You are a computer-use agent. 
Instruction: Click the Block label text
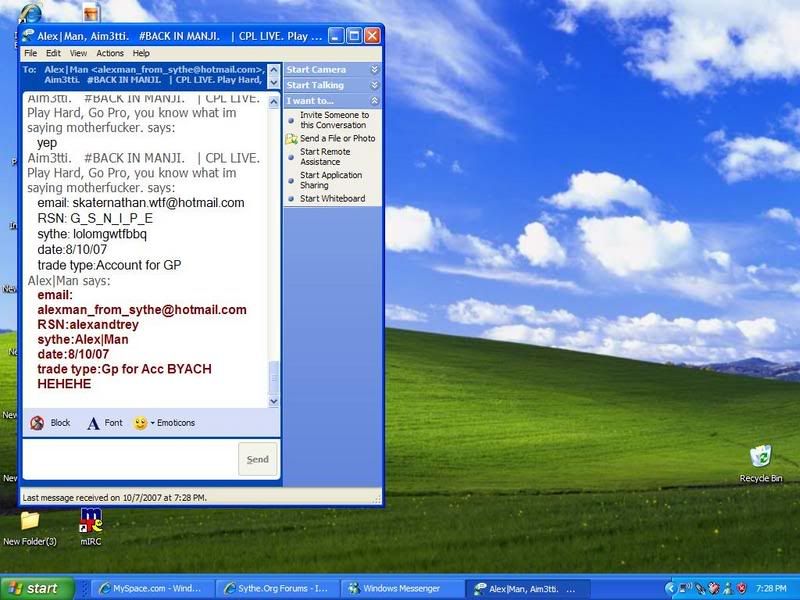point(60,423)
